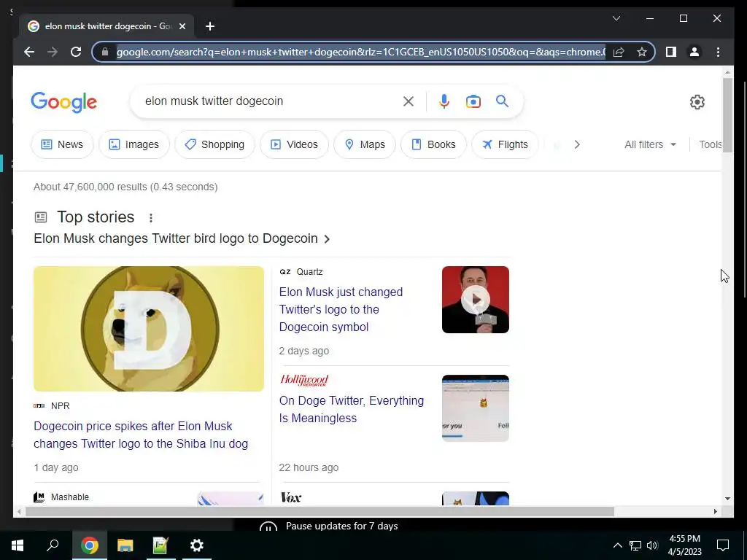Open the Quartz Elon Musk logo article
The image size is (747, 560).
click(x=341, y=309)
